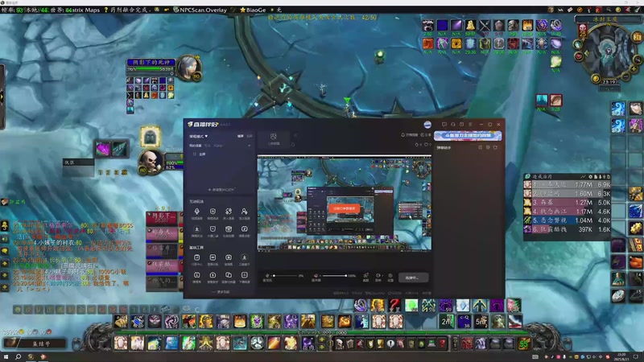Open the calendar button on the minimap

click(x=638, y=37)
